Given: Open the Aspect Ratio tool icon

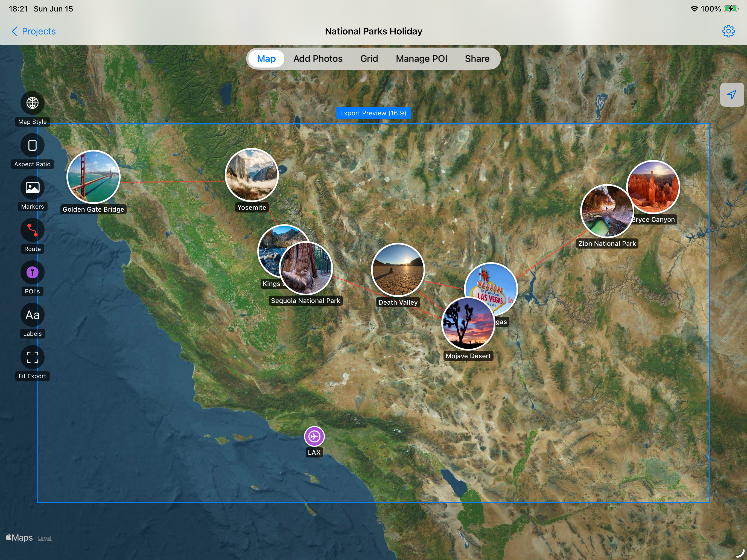Looking at the screenshot, I should pos(33,145).
